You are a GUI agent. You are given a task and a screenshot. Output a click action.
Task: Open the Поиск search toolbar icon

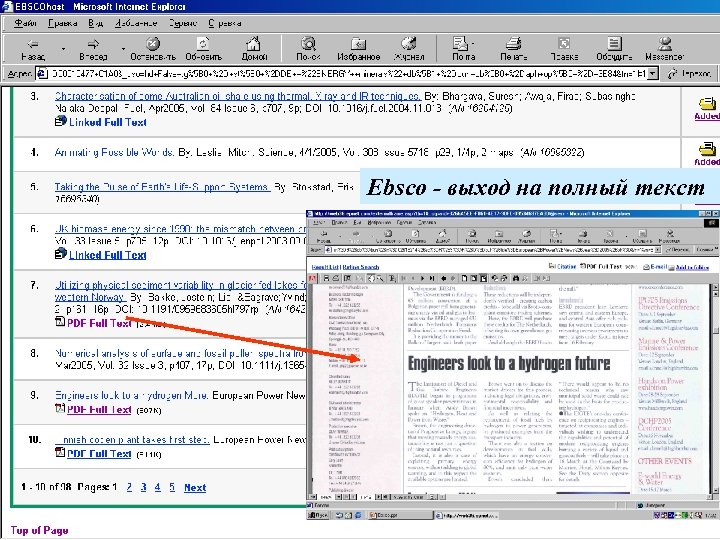(x=308, y=44)
